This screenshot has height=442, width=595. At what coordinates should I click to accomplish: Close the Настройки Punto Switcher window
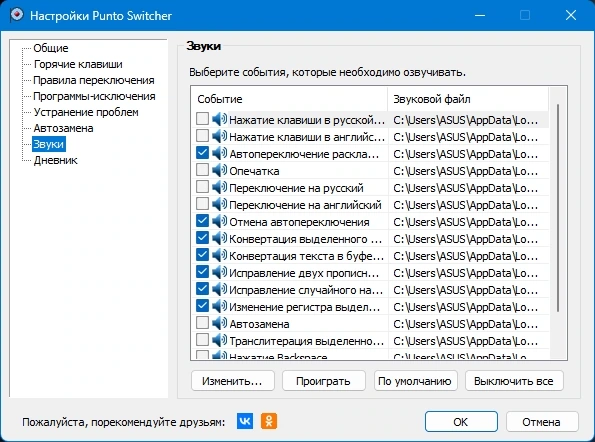pyautogui.click(x=571, y=15)
